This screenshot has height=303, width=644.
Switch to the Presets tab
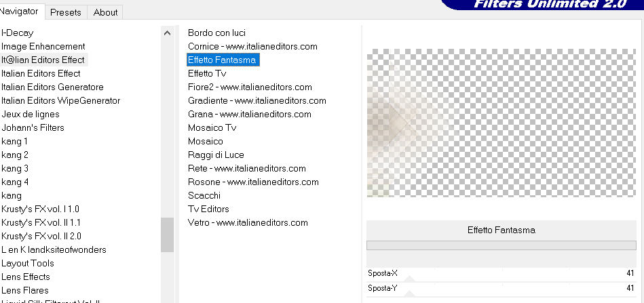[x=65, y=12]
